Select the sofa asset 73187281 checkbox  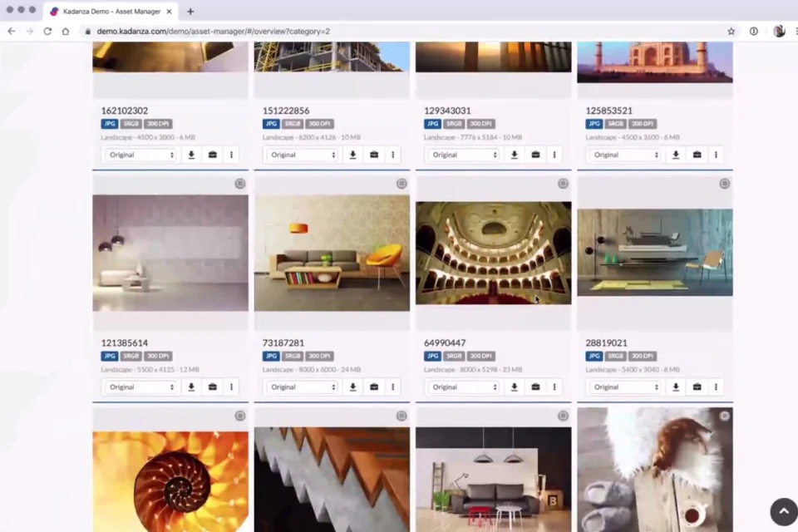tap(401, 184)
